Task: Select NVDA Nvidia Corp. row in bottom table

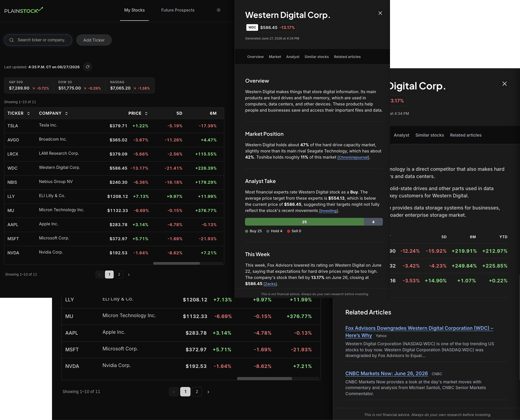Action: point(191,366)
